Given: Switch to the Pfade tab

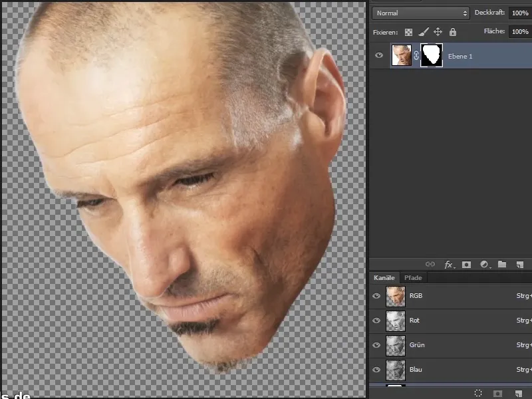Looking at the screenshot, I should (x=413, y=277).
